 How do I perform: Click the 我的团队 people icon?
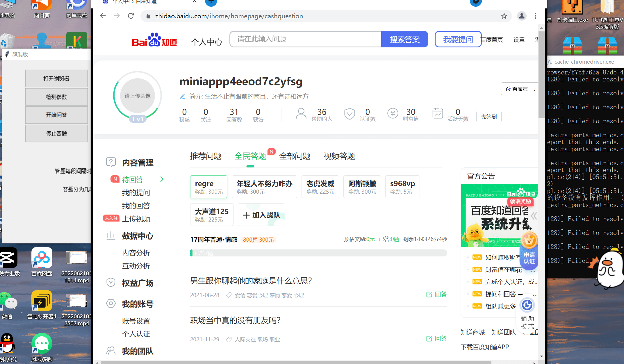[x=111, y=351]
